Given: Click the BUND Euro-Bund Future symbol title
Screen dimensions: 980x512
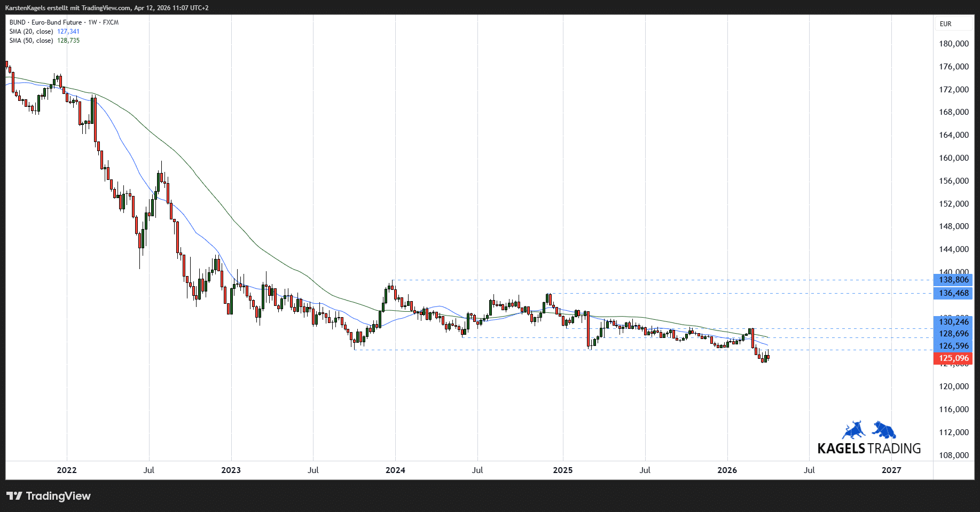Looking at the screenshot, I should click(x=45, y=22).
